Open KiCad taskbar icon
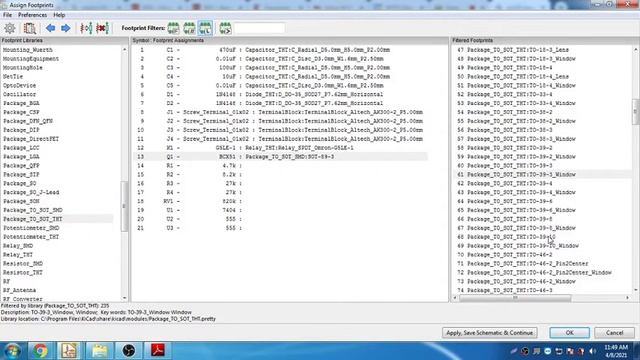The height and width of the screenshot is (360, 640). click(x=69, y=351)
